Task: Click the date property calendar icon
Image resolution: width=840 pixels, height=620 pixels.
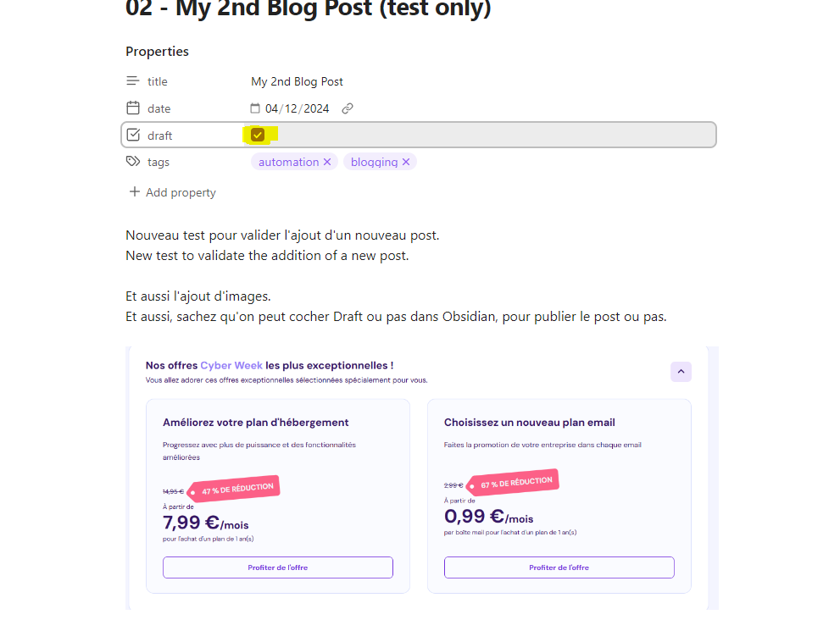Action: 133,108
